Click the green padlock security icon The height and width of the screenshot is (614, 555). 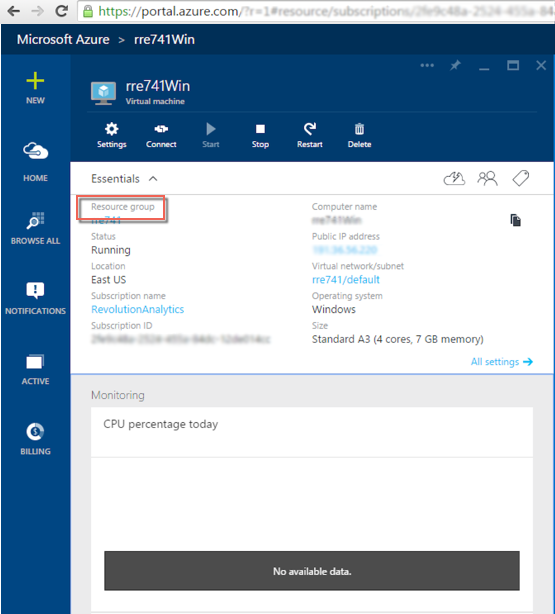pyautogui.click(x=88, y=11)
